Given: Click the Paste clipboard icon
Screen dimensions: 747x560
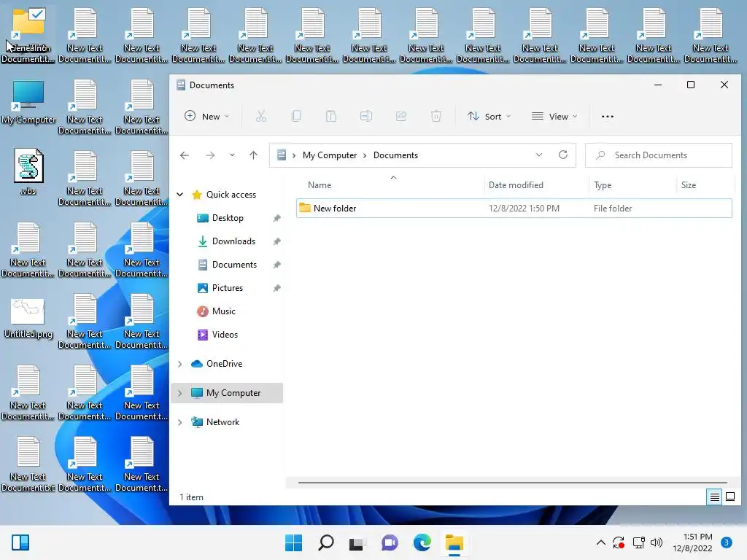Looking at the screenshot, I should [x=331, y=116].
